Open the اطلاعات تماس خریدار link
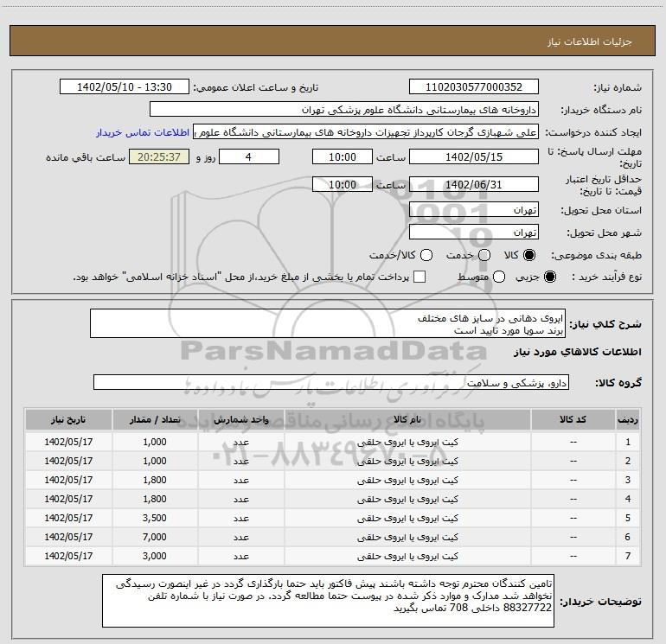666x644 pixels. click(x=143, y=132)
